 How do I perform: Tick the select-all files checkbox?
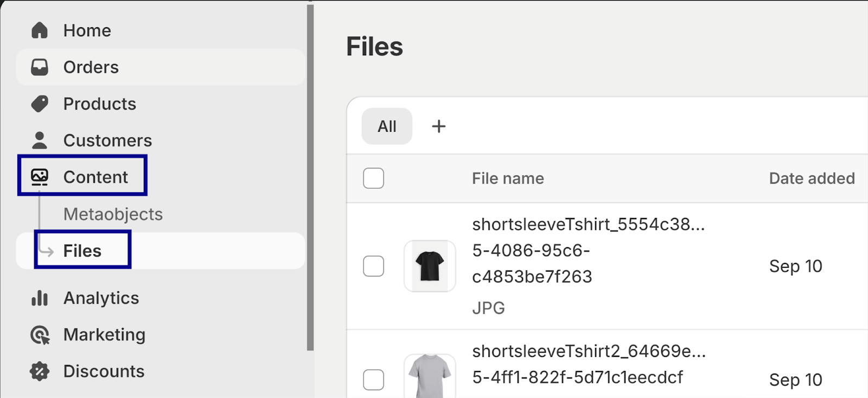click(x=373, y=178)
